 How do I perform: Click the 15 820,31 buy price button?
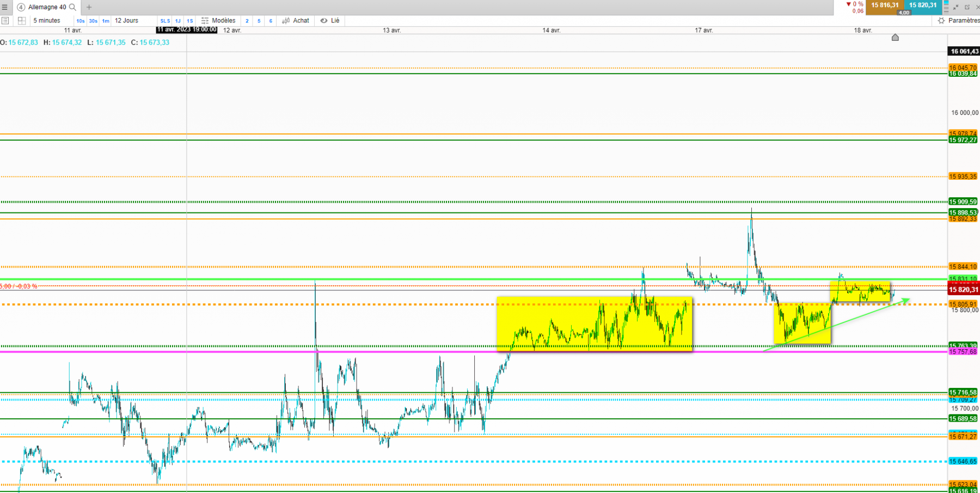coord(923,5)
